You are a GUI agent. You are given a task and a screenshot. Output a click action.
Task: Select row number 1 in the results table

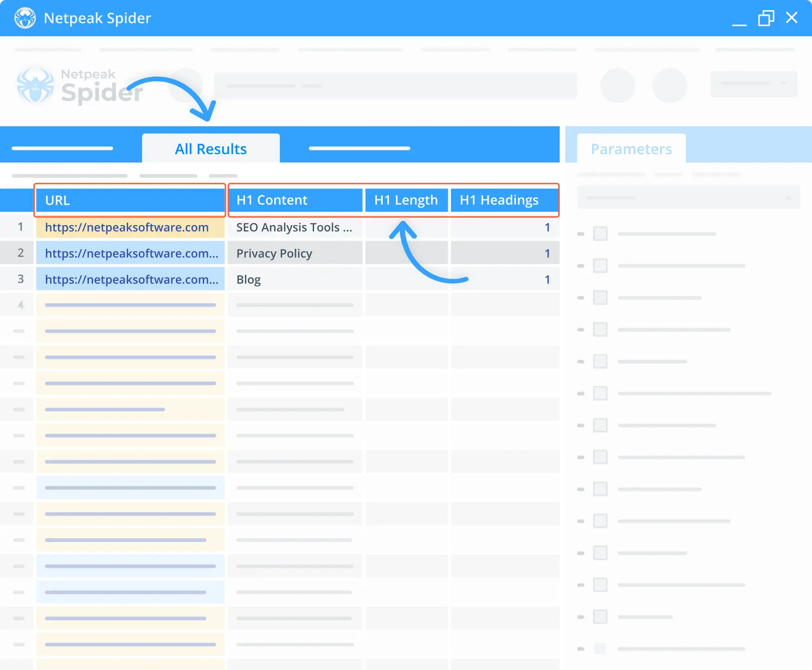(20, 227)
